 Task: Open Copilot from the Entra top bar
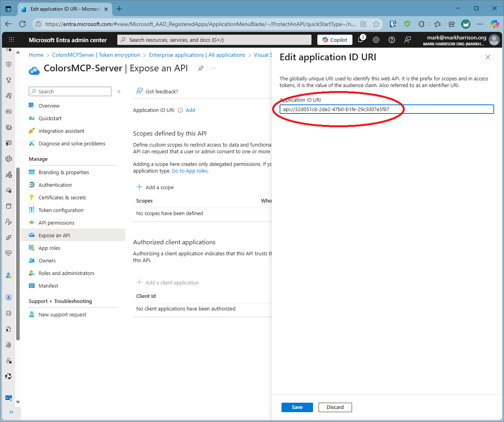[x=334, y=39]
